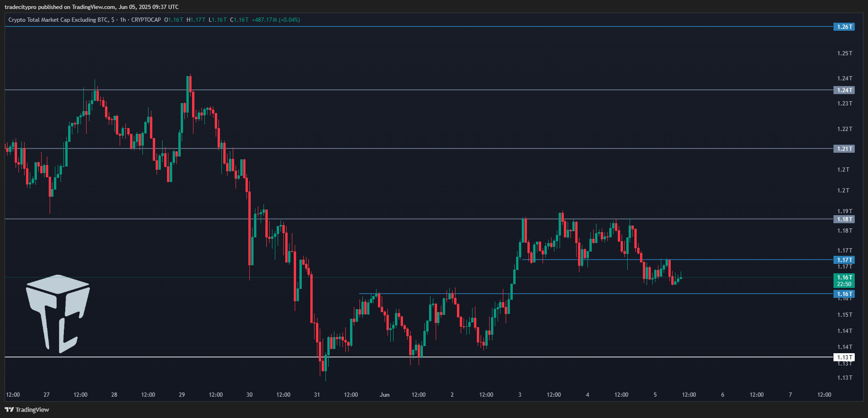Click the 28 date label on the time axis
Viewport: 868px width, 418px height.
(114, 394)
